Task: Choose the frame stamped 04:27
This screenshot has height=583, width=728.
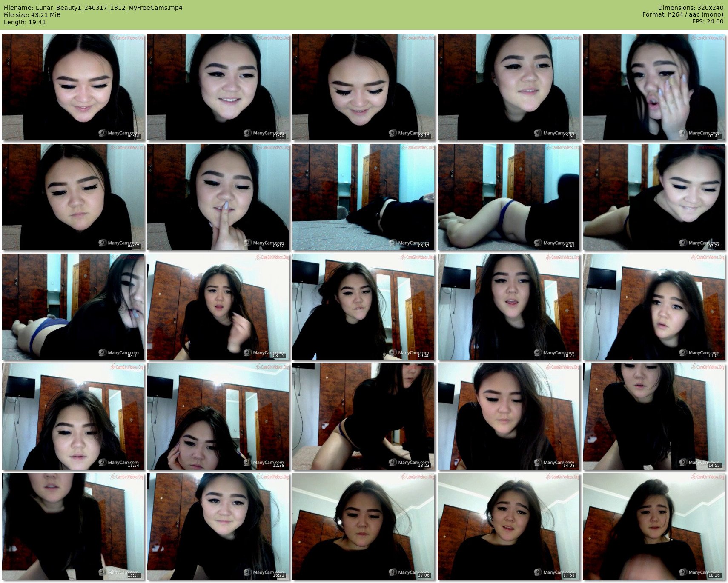Action: pyautogui.click(x=73, y=197)
